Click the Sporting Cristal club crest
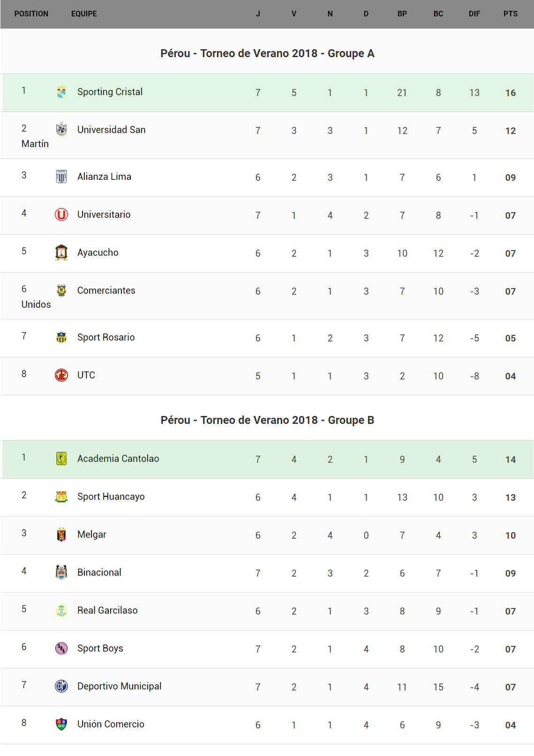Viewport: 534px width, 756px height. pos(61,92)
